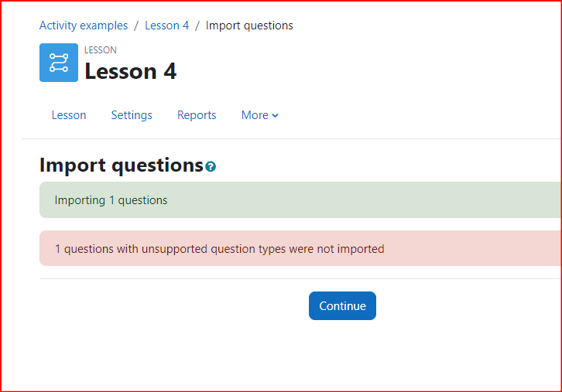Open the Lesson 4 breadcrumb link
This screenshot has width=562, height=392.
point(166,26)
